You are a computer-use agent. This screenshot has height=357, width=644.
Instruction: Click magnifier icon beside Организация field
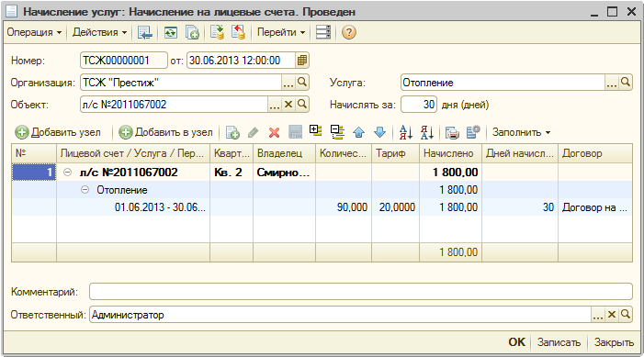pos(302,83)
